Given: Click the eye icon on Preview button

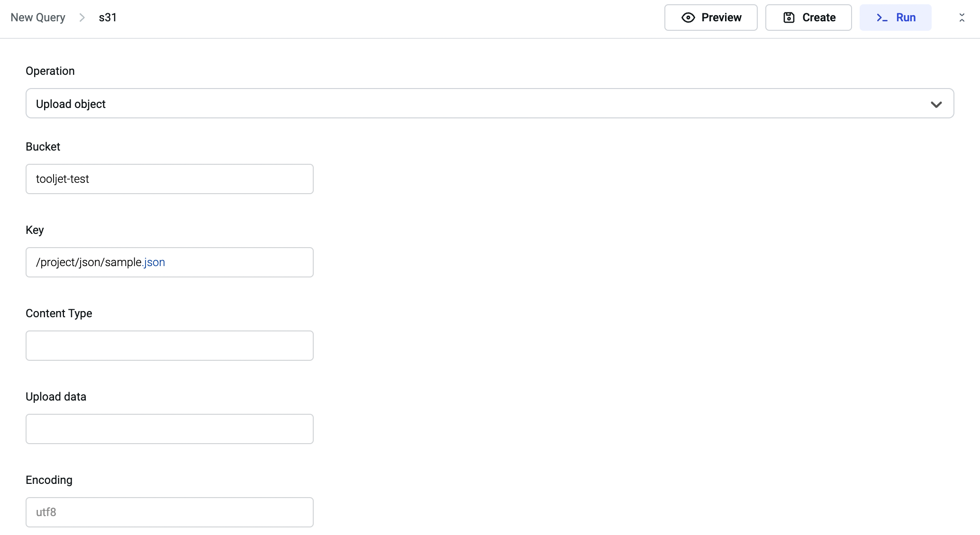Looking at the screenshot, I should click(688, 18).
